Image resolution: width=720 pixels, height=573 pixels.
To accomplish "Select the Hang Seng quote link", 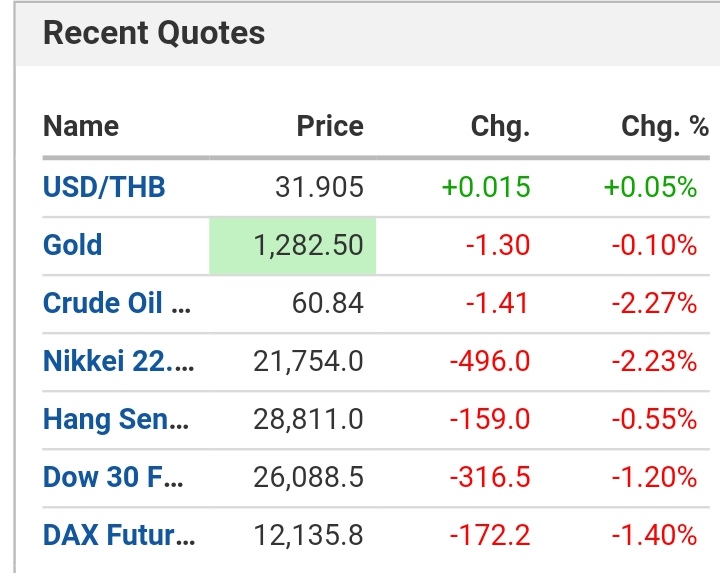I will pos(116,419).
